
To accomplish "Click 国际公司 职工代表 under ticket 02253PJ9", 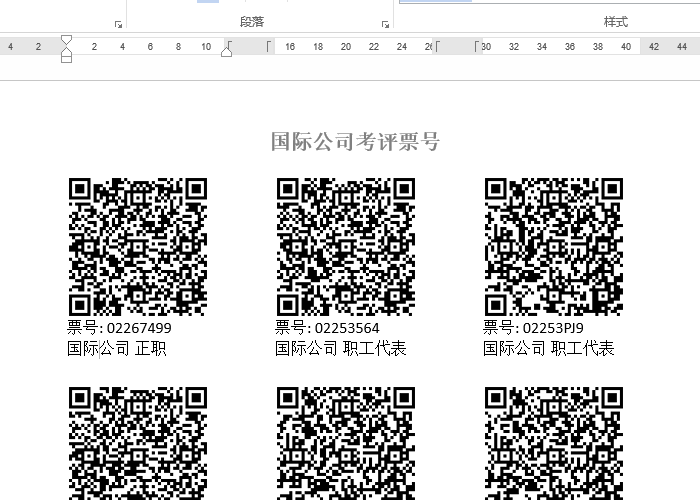I will click(549, 348).
